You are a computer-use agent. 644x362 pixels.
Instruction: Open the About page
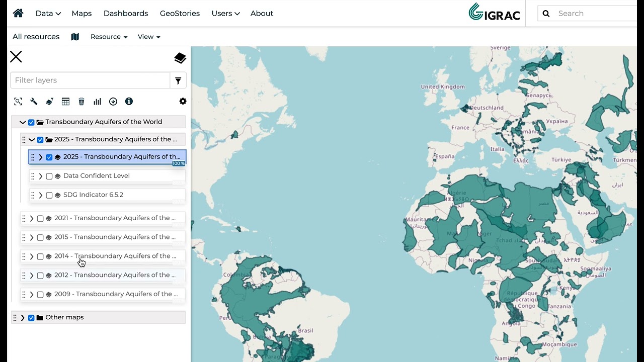[262, 14]
